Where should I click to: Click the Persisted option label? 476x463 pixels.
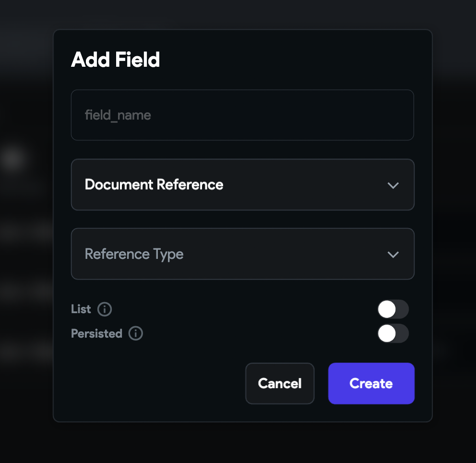click(x=96, y=333)
